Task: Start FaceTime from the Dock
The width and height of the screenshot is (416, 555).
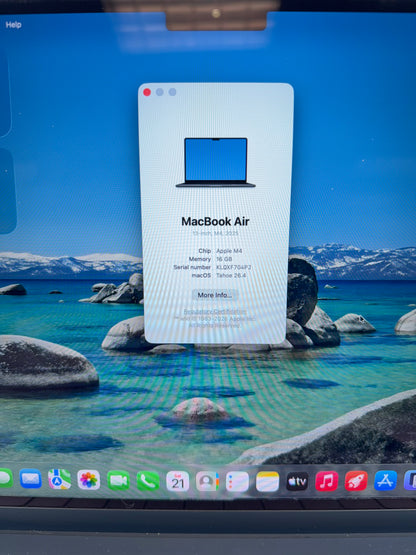Action: (x=118, y=480)
